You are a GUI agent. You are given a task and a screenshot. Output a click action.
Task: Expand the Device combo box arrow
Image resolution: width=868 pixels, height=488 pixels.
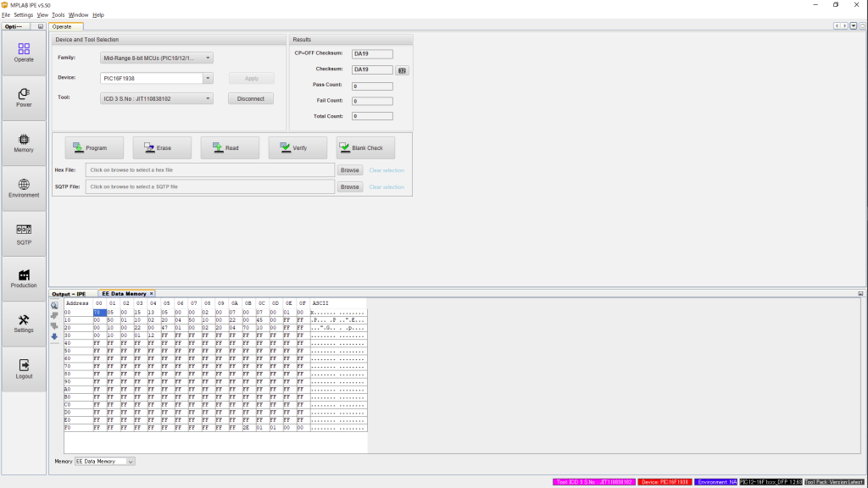coord(208,78)
